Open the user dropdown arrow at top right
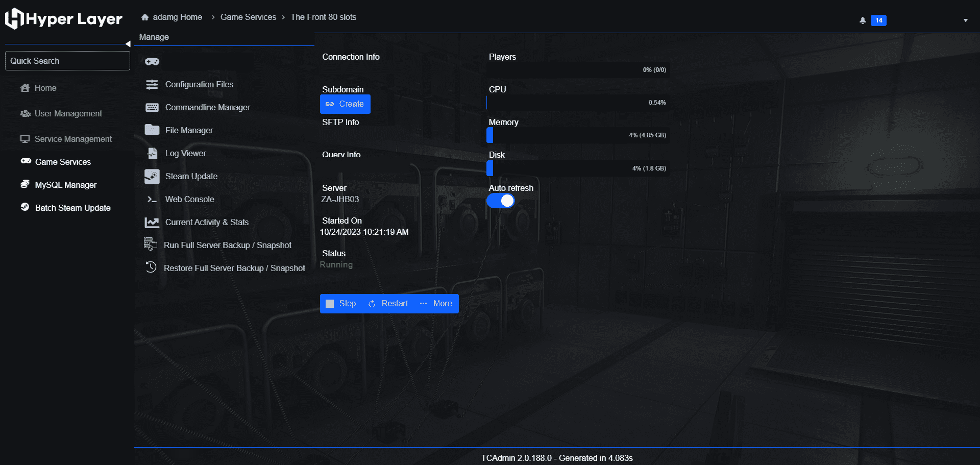This screenshot has width=980, height=465. [966, 20]
